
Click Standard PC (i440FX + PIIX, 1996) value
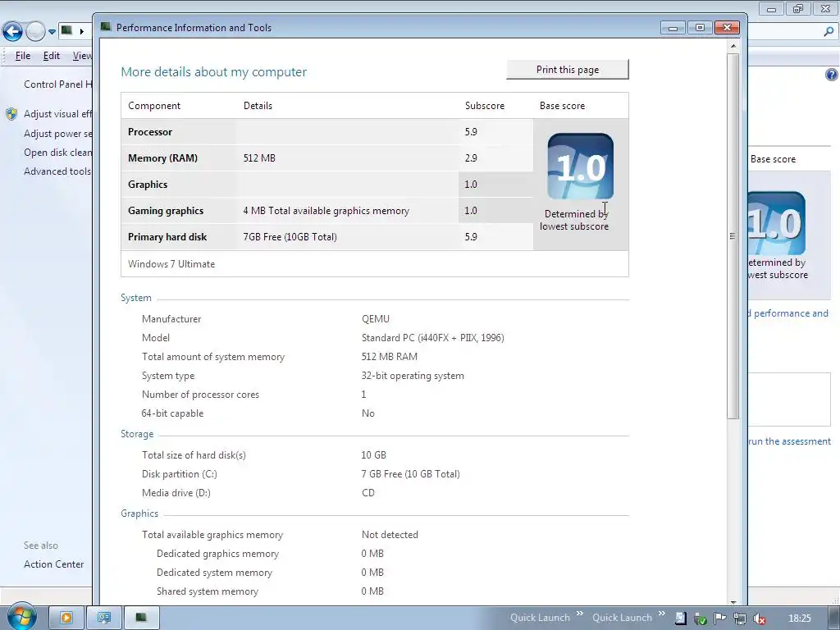433,337
